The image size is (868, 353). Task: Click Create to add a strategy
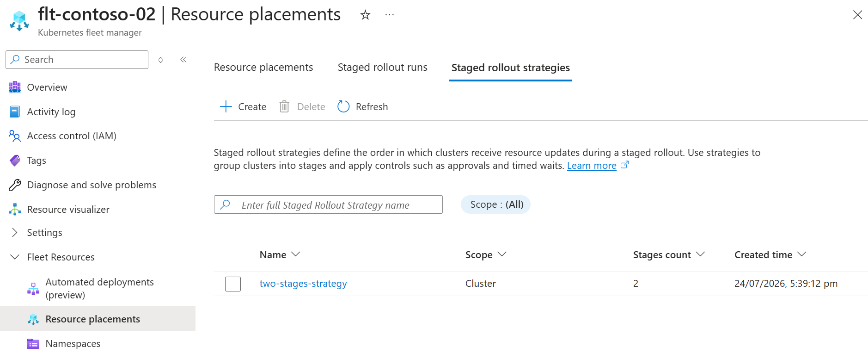tap(243, 106)
